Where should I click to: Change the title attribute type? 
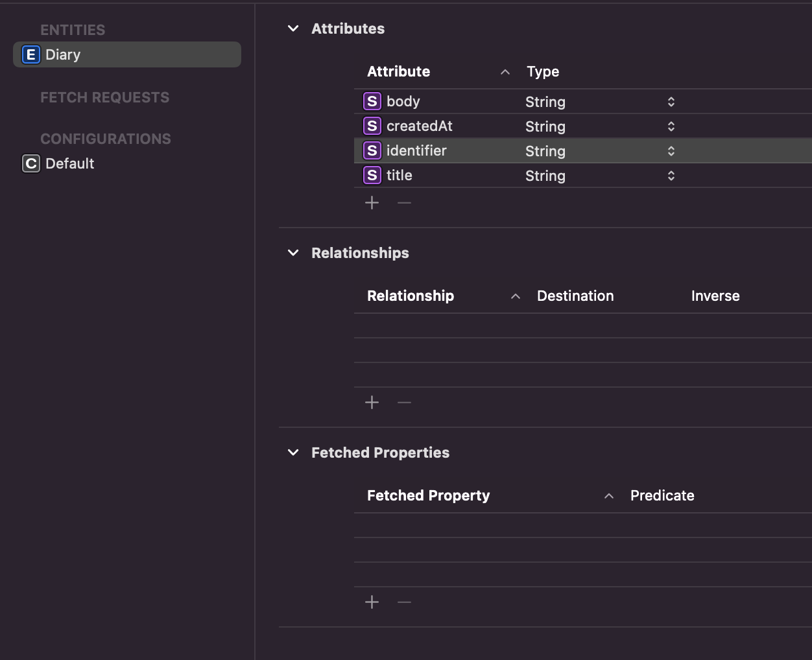[x=671, y=176]
